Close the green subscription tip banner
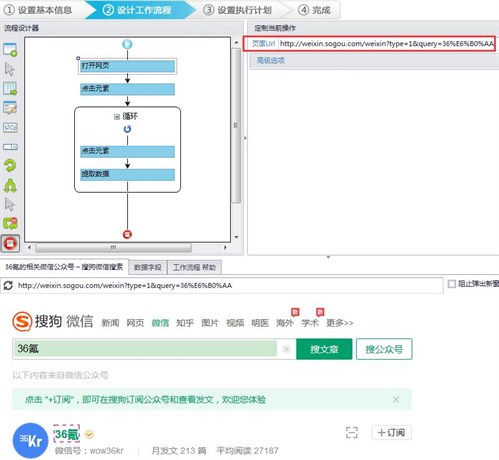Screen dimensions: 499x460 tap(396, 400)
